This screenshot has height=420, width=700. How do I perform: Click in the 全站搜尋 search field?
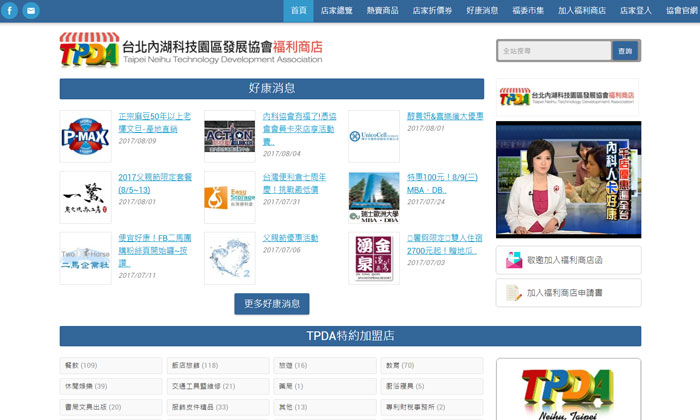click(x=554, y=50)
